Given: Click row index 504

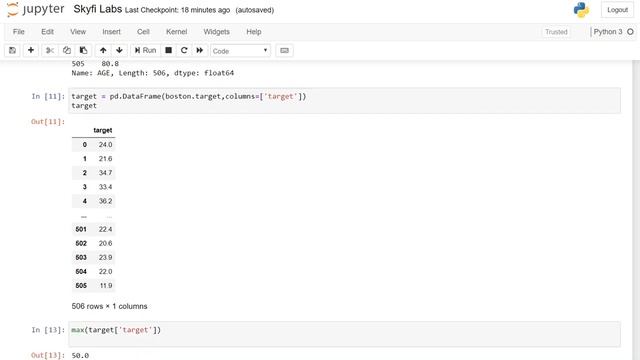Looking at the screenshot, I should 81,271.
